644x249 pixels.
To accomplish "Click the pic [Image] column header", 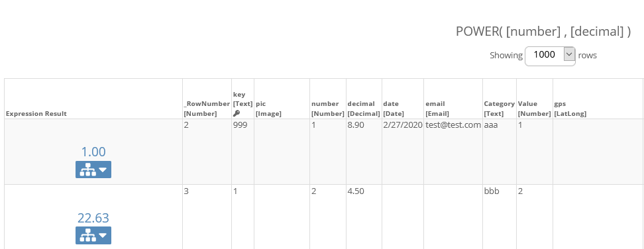I will click(x=268, y=109).
